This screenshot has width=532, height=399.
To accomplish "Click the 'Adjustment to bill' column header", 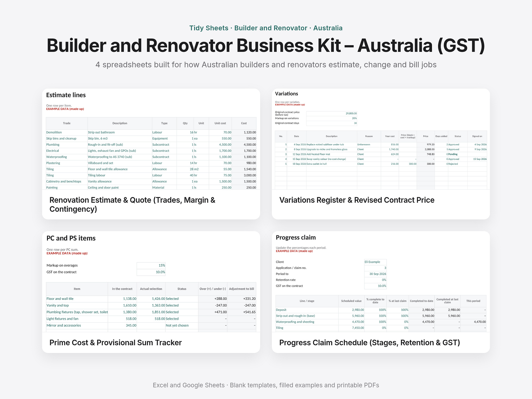I will pyautogui.click(x=242, y=289).
